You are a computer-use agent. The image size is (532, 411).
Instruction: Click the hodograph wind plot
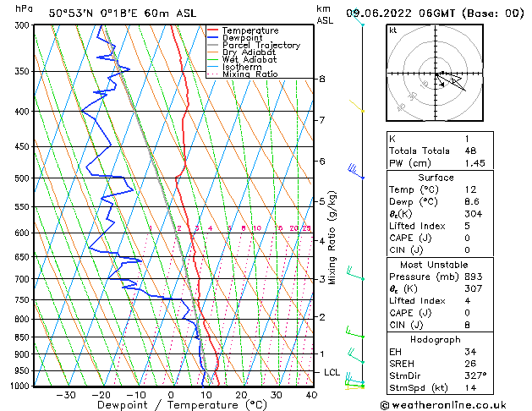click(435, 73)
